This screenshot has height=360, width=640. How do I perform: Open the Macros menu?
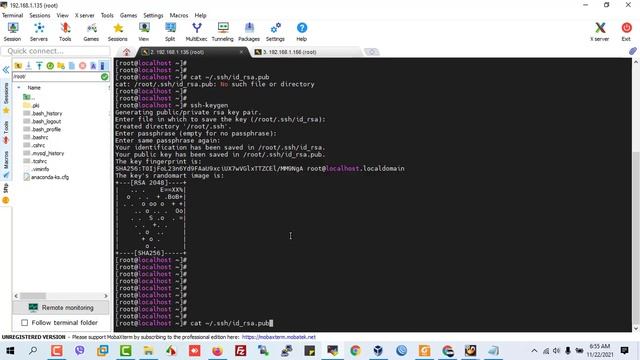[x=179, y=15]
